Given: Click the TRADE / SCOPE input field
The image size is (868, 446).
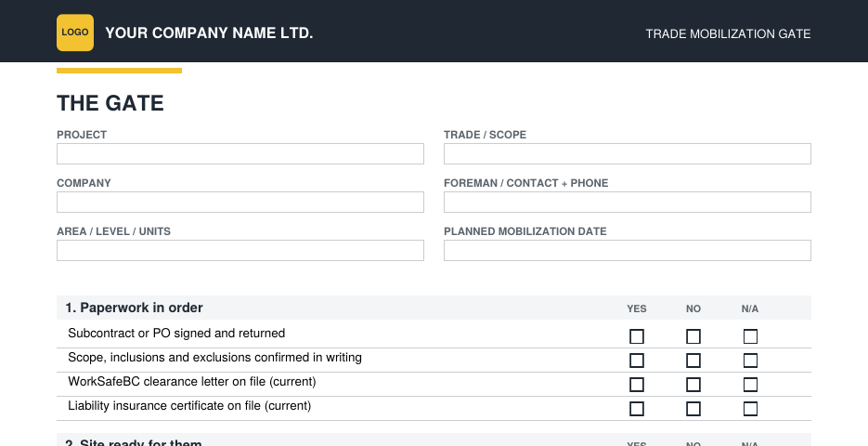Looking at the screenshot, I should coord(628,153).
